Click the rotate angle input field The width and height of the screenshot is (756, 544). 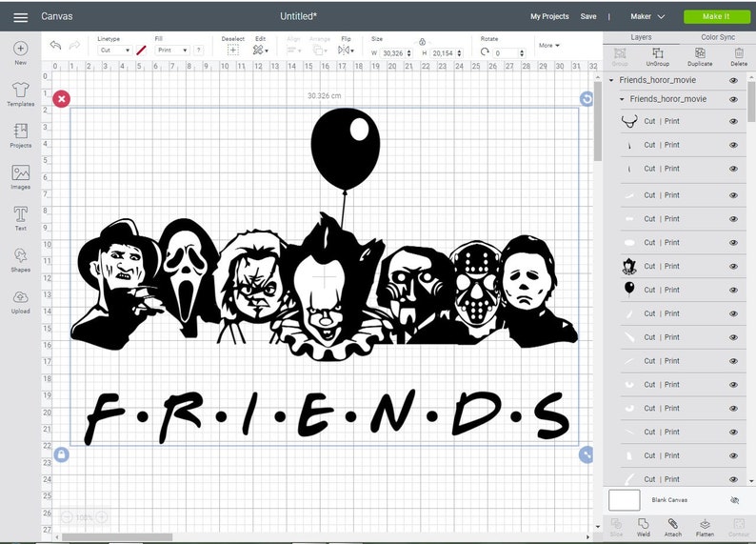(x=506, y=53)
